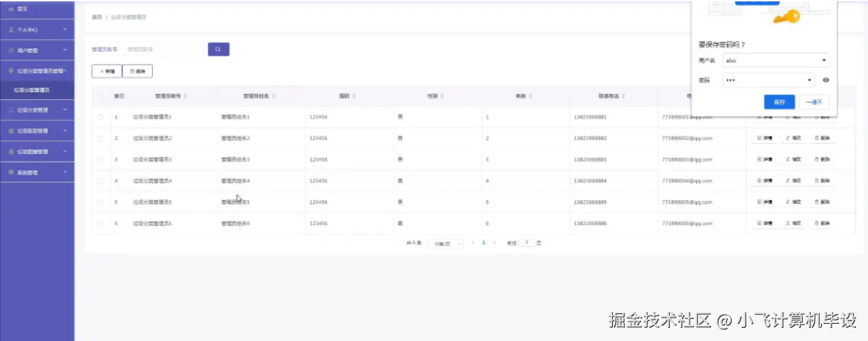Image resolution: width=868 pixels, height=341 pixels.
Task: Collapse the 垃圾分类管理员管理 sidebar menu
Action: 37,71
